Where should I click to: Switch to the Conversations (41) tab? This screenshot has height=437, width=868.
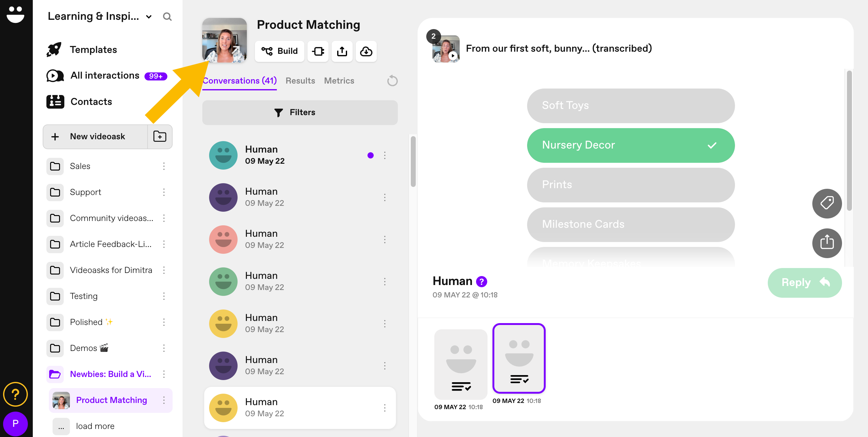pos(239,80)
